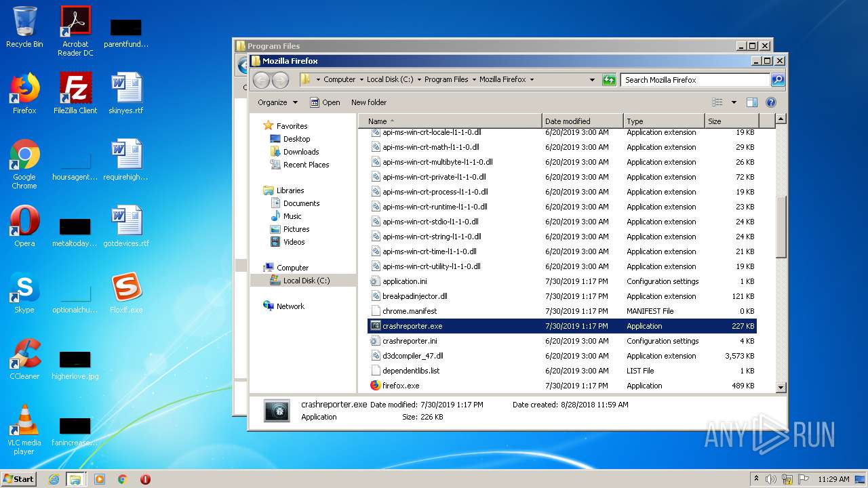This screenshot has height=488, width=868.
Task: Select gotdevices.rtf on desktop
Action: coord(126,226)
